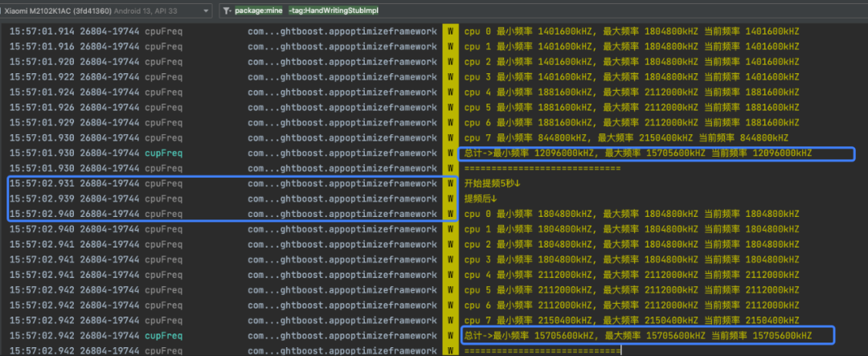
Task: Click the W level badge in the 提频后↓ row
Action: (x=451, y=198)
